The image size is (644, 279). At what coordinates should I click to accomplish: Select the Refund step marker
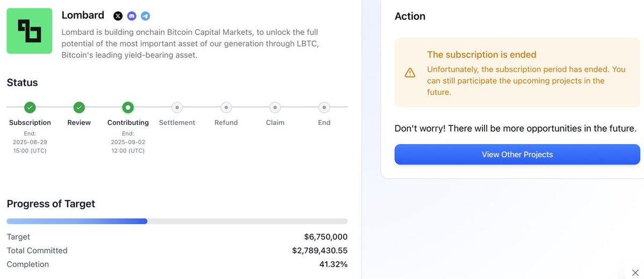coord(226,107)
